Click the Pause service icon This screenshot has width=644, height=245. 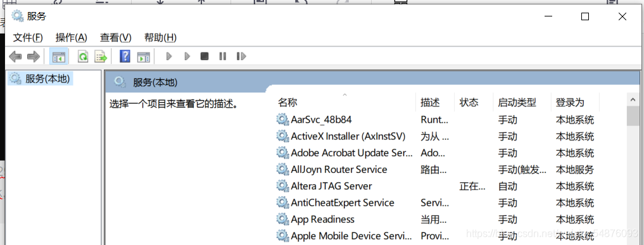223,56
